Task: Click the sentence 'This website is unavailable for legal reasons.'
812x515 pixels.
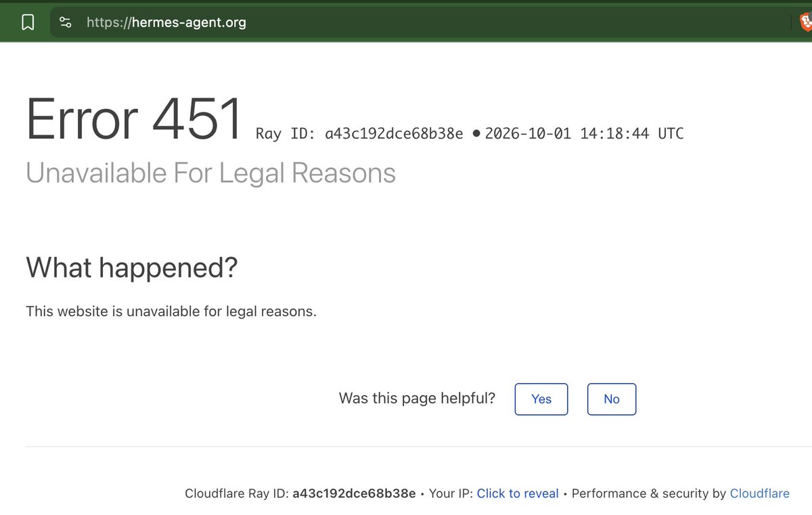Action: 171,312
